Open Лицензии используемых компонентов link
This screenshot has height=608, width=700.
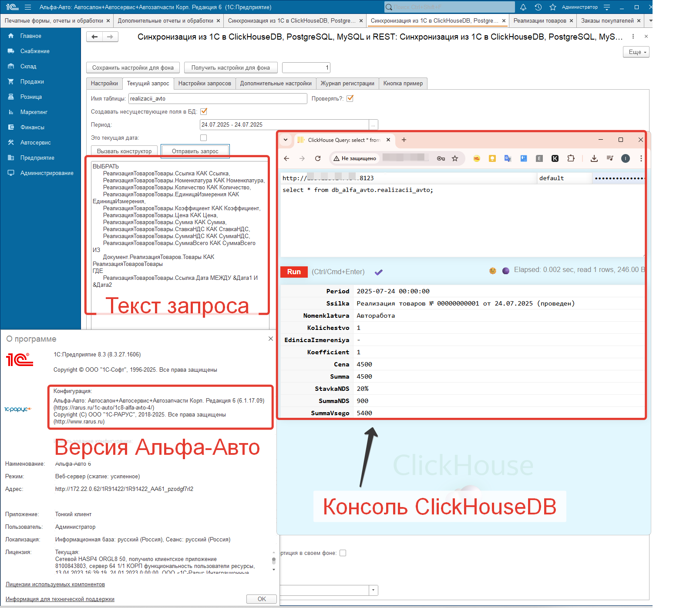pyautogui.click(x=55, y=584)
